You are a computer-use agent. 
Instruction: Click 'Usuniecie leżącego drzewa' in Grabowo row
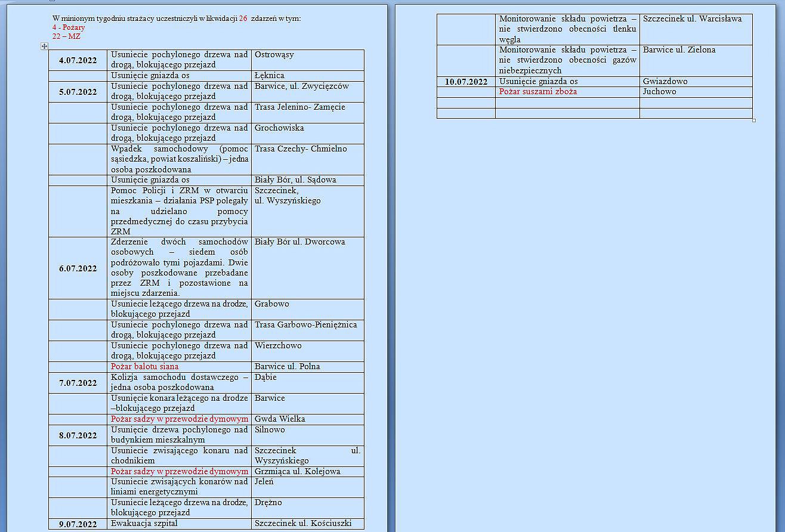(180, 310)
